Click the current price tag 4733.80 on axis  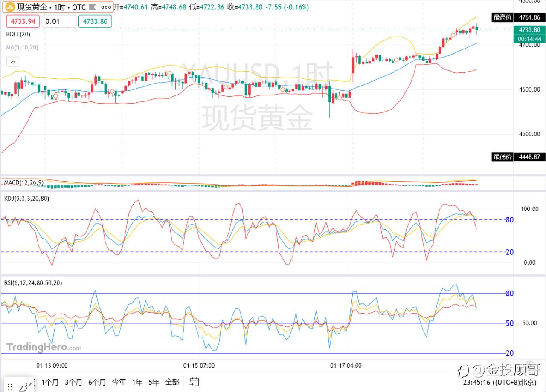point(529,30)
